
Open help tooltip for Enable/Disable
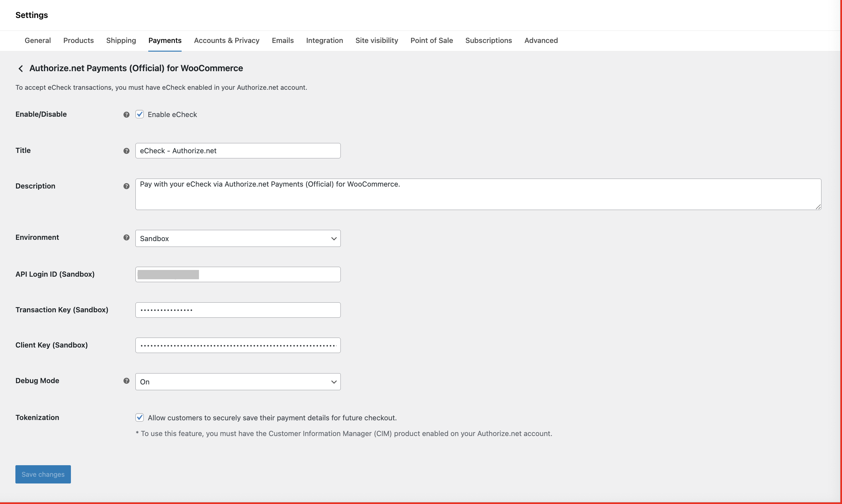[126, 115]
